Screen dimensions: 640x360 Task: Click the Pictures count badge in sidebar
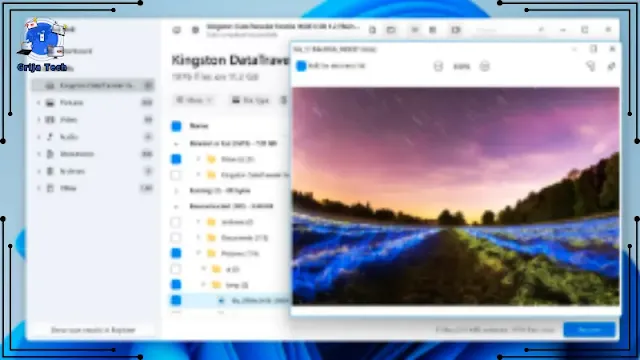(147, 102)
